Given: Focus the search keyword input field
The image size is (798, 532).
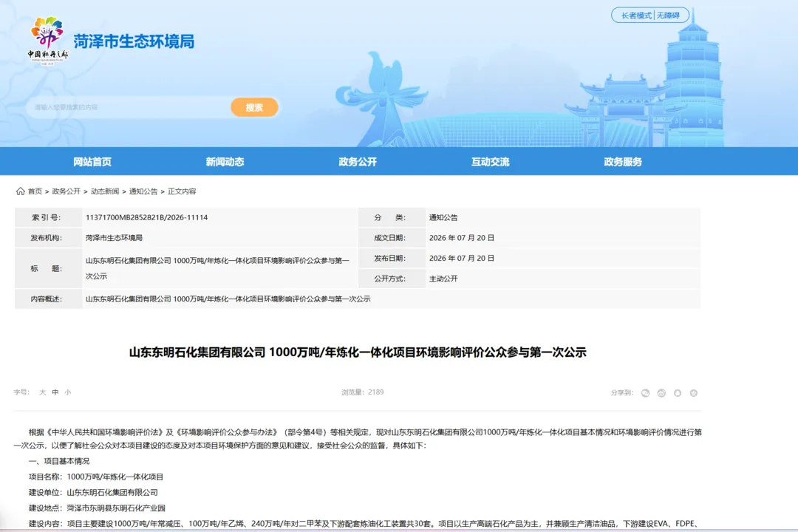Looking at the screenshot, I should pos(127,107).
